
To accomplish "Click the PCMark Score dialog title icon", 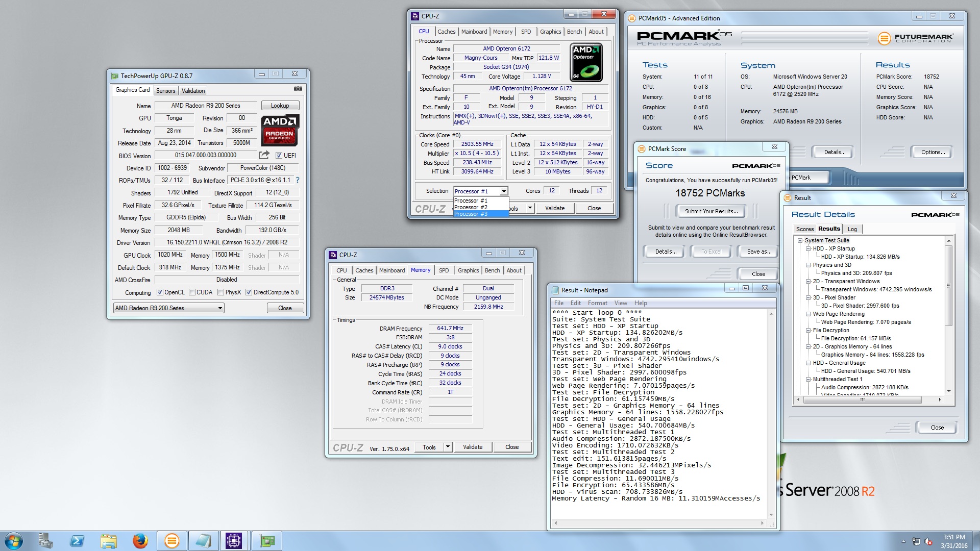I will [x=642, y=149].
